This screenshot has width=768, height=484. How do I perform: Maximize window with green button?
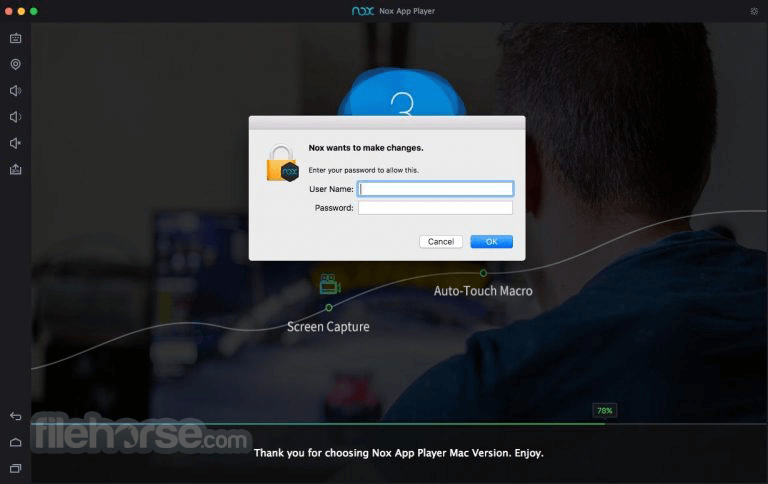point(34,11)
